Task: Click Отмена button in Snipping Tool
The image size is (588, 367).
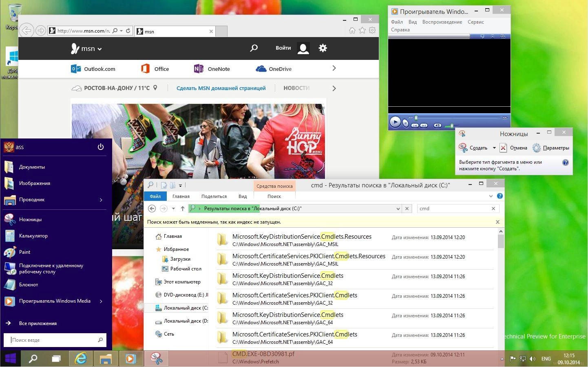Action: [514, 148]
